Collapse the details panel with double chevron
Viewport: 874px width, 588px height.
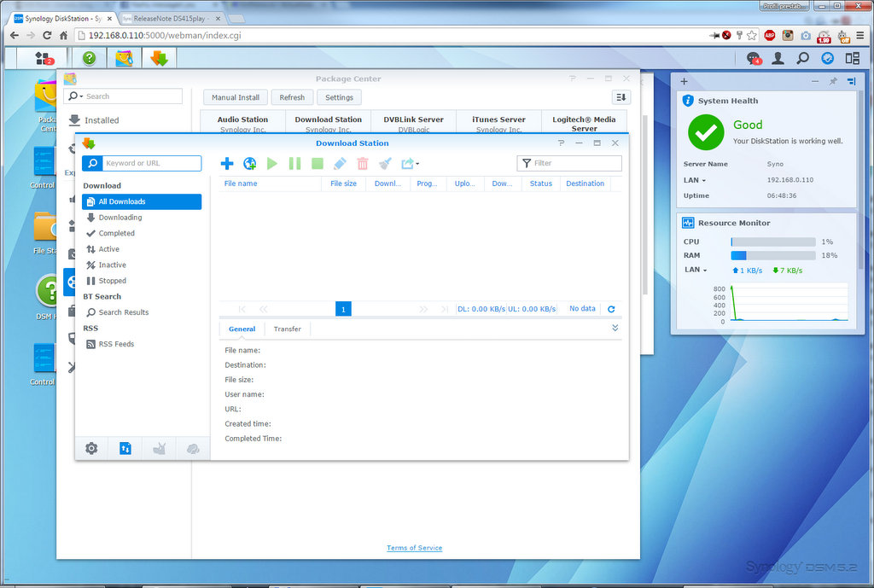click(615, 328)
